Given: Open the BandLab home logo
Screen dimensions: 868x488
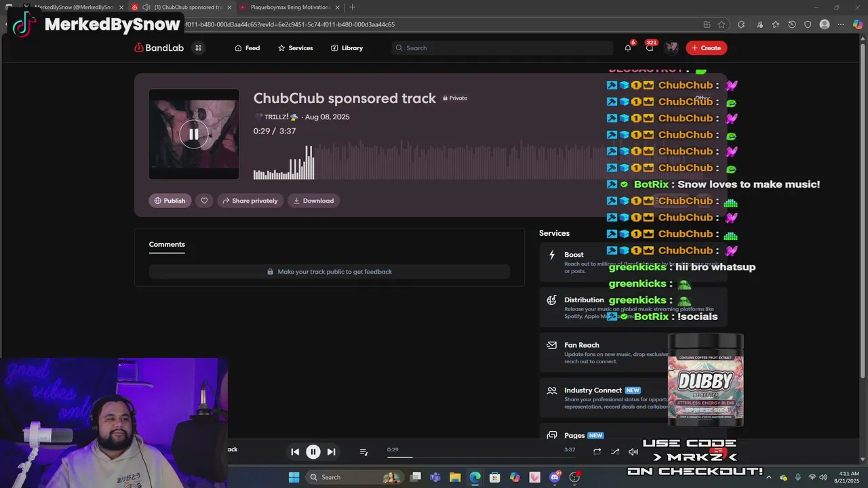Looking at the screenshot, I should [x=159, y=48].
